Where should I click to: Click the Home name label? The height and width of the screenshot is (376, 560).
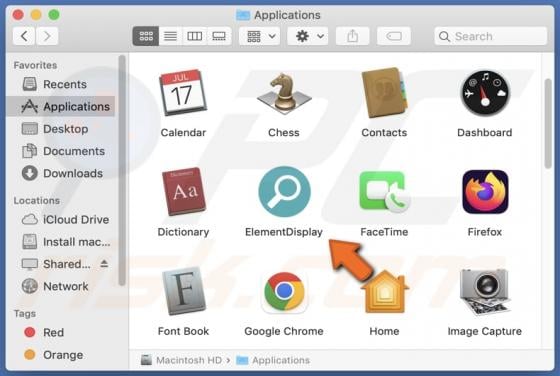pyautogui.click(x=384, y=331)
